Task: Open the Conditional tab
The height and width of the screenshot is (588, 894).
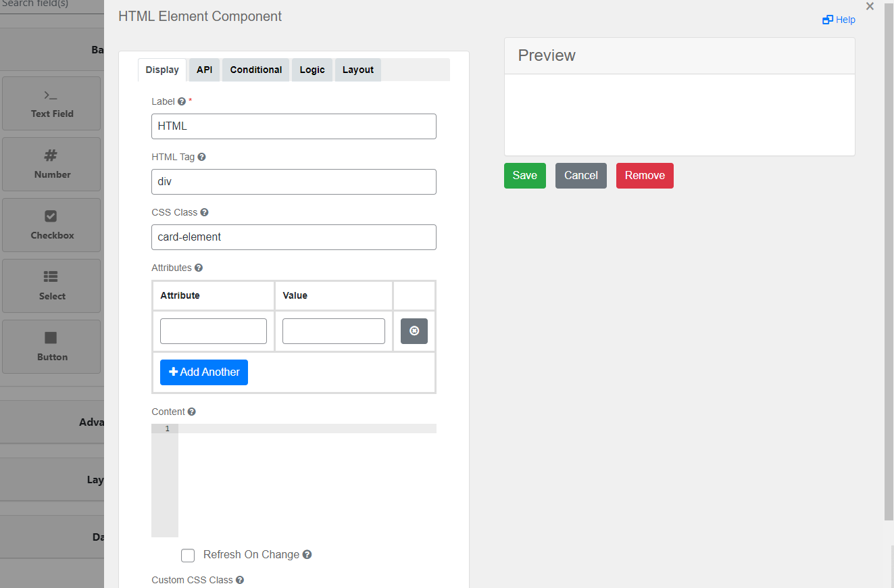Action: point(255,70)
